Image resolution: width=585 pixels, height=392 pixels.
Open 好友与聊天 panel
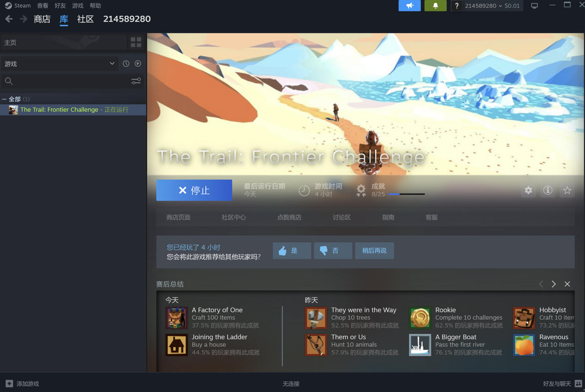pyautogui.click(x=557, y=384)
